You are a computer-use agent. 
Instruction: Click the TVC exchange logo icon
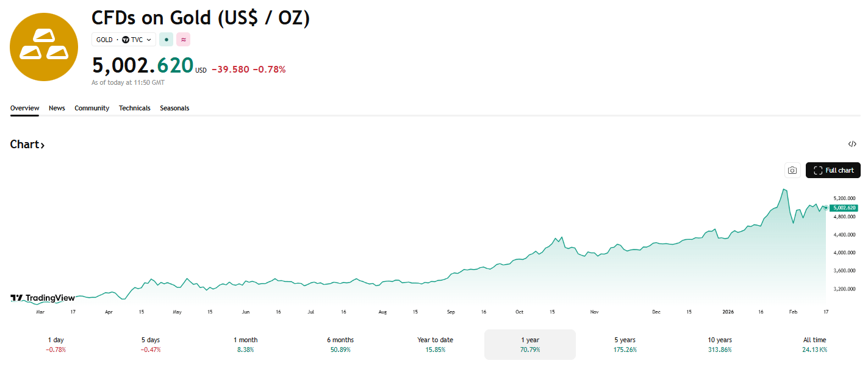pyautogui.click(x=126, y=40)
